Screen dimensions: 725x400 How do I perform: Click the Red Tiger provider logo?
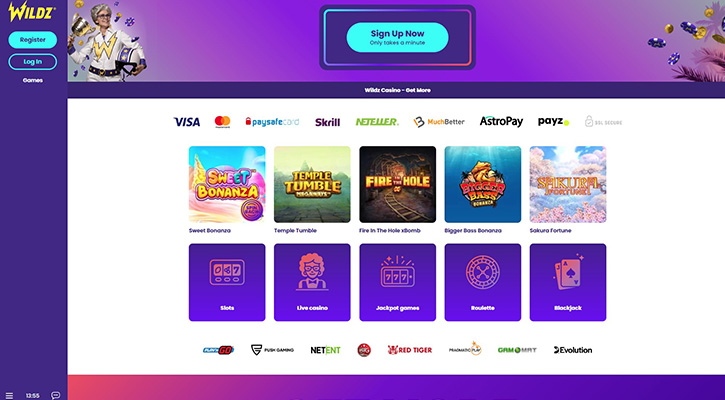410,350
